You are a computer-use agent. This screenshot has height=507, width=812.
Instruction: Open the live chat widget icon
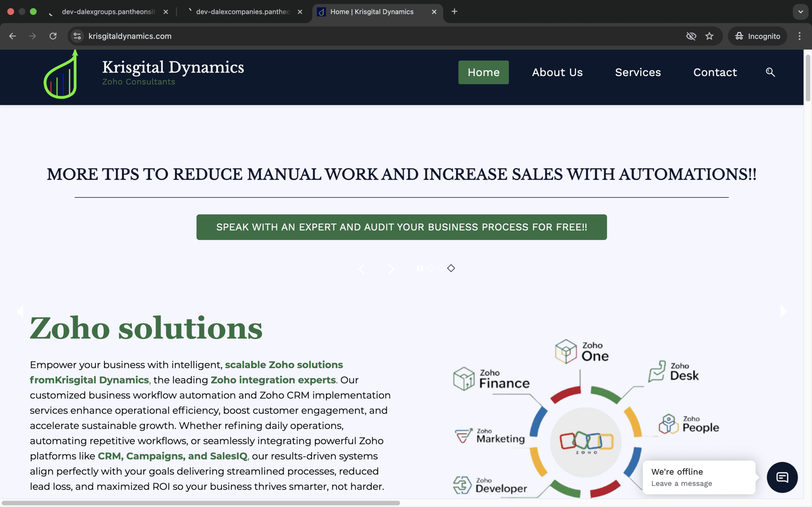tap(782, 477)
